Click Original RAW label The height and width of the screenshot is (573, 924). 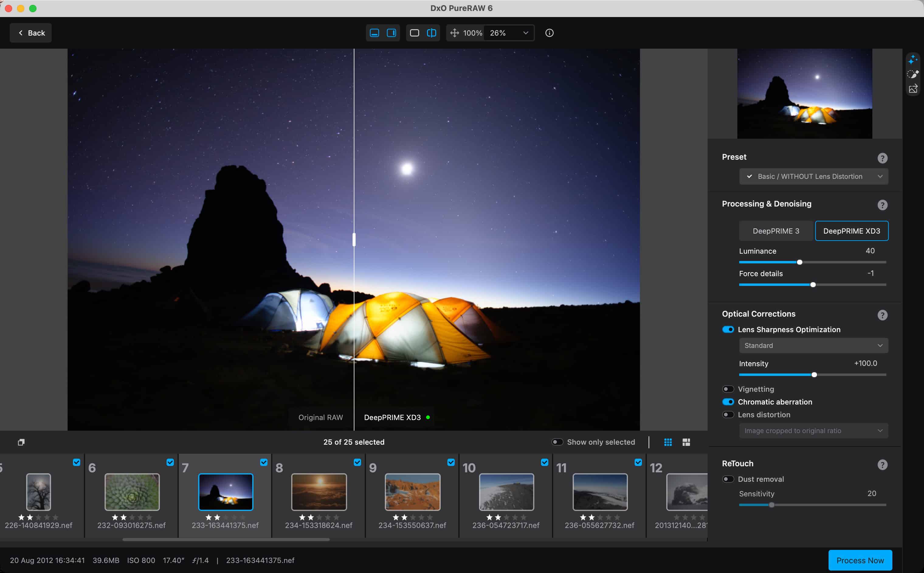tap(320, 417)
